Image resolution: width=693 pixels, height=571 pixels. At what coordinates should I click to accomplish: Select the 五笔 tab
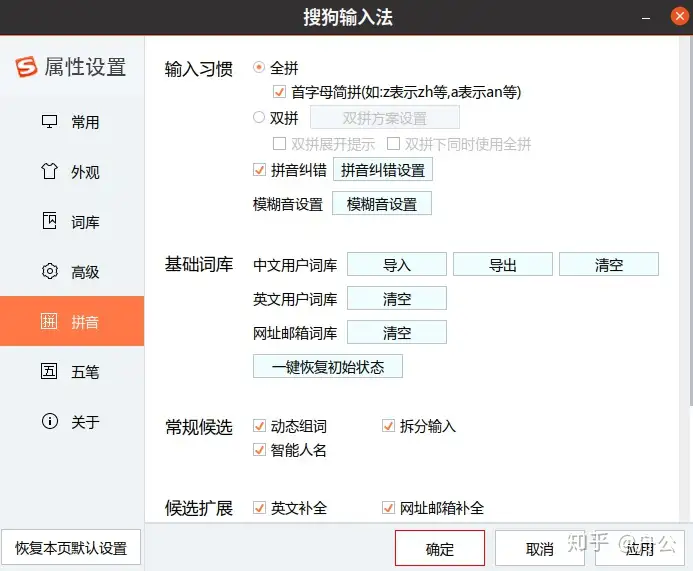(72, 371)
